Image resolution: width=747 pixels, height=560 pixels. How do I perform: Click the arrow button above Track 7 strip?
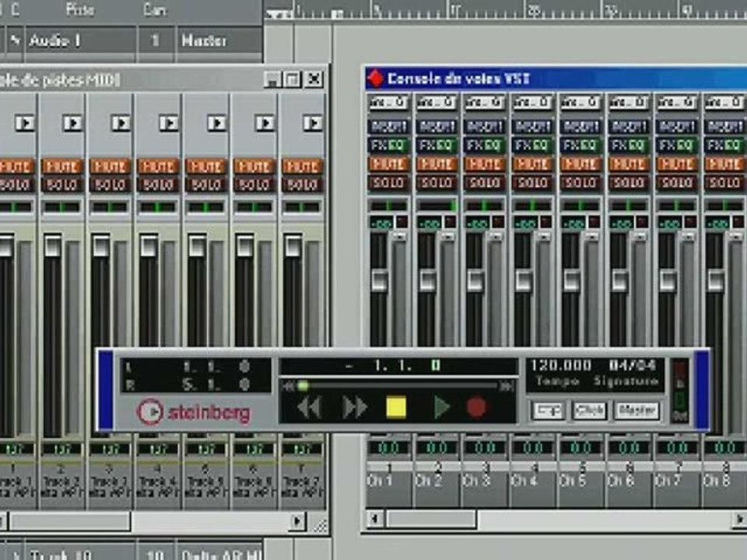[313, 124]
